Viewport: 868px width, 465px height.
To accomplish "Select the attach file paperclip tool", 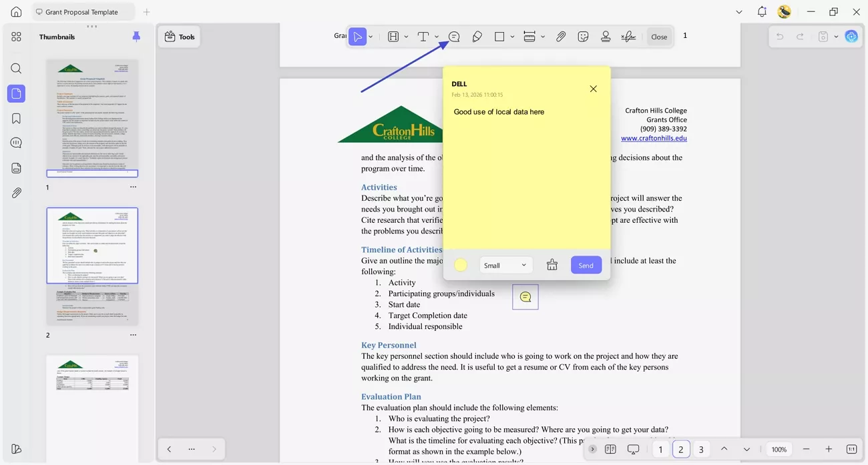I will 561,37.
